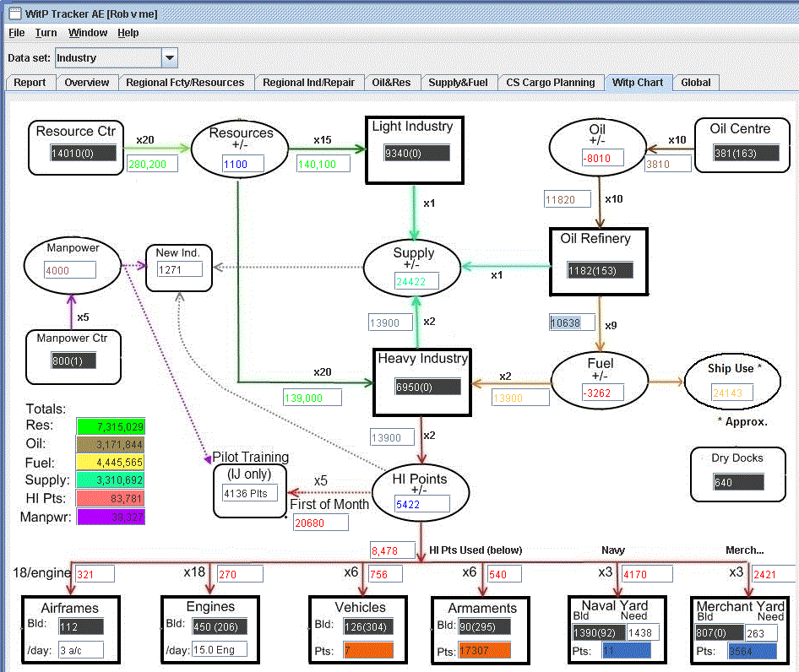Open the Window menu

pos(88,33)
